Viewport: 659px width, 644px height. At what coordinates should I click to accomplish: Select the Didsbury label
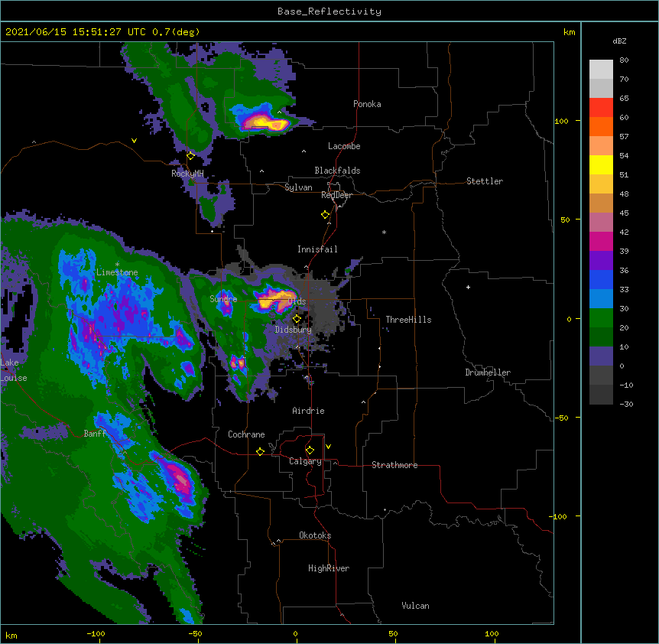click(x=294, y=330)
